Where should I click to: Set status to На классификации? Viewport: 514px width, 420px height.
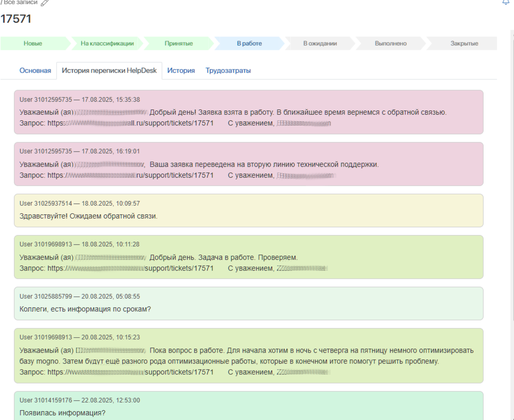coord(107,44)
